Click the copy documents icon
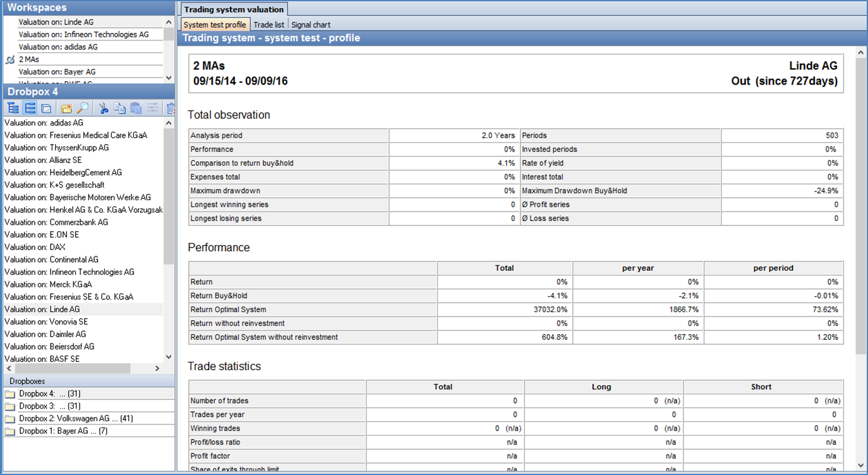Screen dimensions: 868x475 (120, 109)
